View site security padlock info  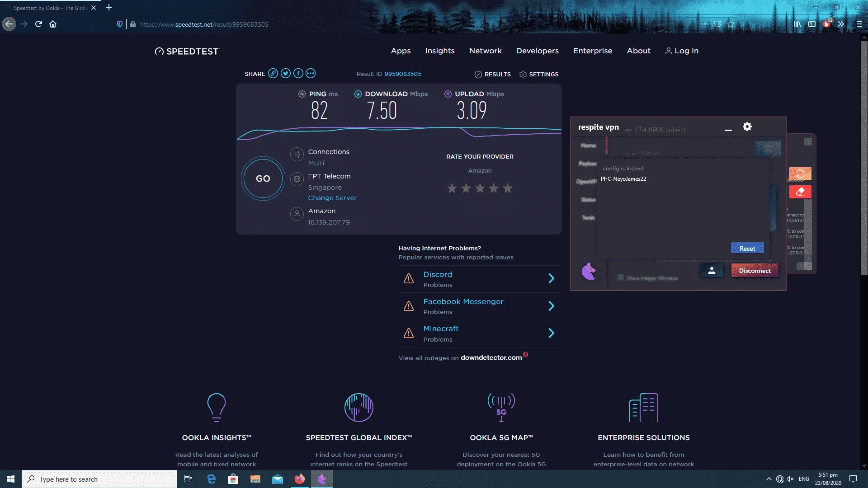tap(133, 24)
